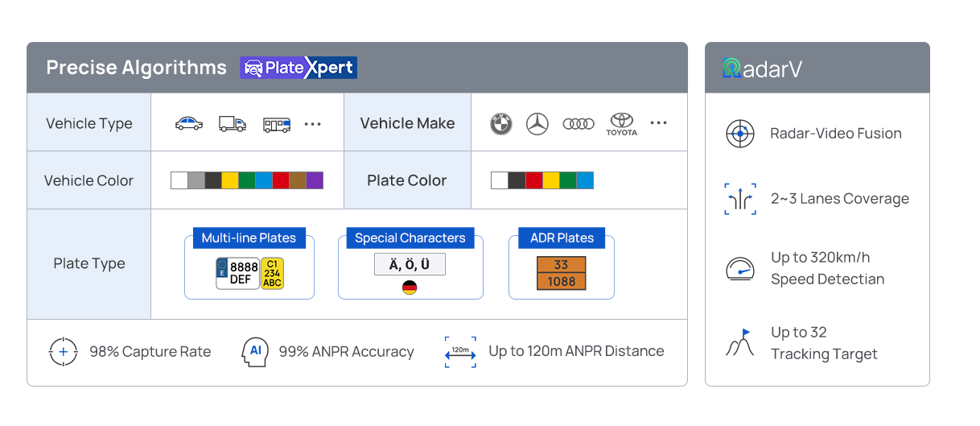Click Up to 120m ANPR Distance text

pyautogui.click(x=576, y=351)
